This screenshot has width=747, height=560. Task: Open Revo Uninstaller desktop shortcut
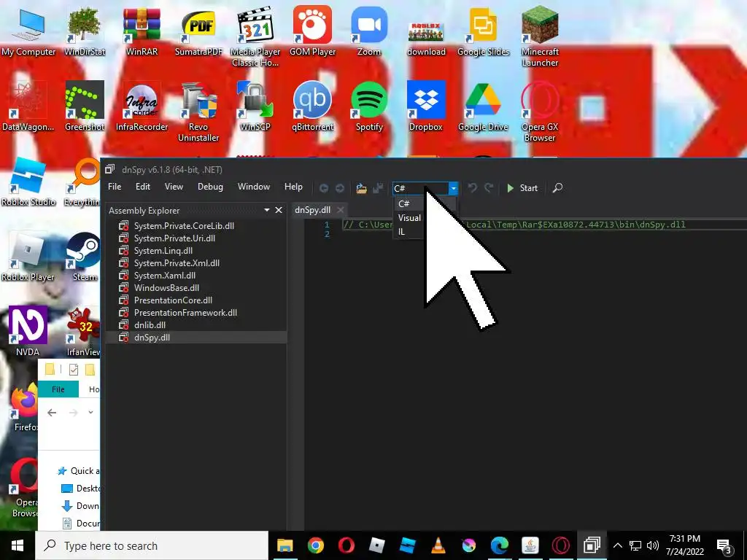[x=198, y=112]
